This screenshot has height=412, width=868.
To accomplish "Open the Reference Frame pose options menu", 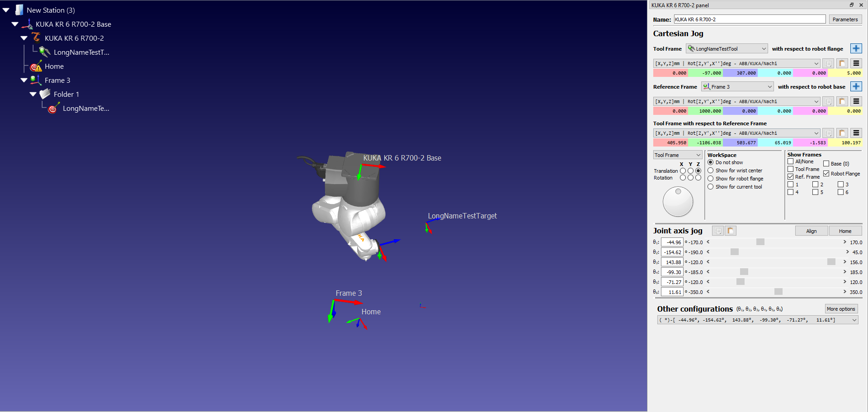I will coord(856,101).
